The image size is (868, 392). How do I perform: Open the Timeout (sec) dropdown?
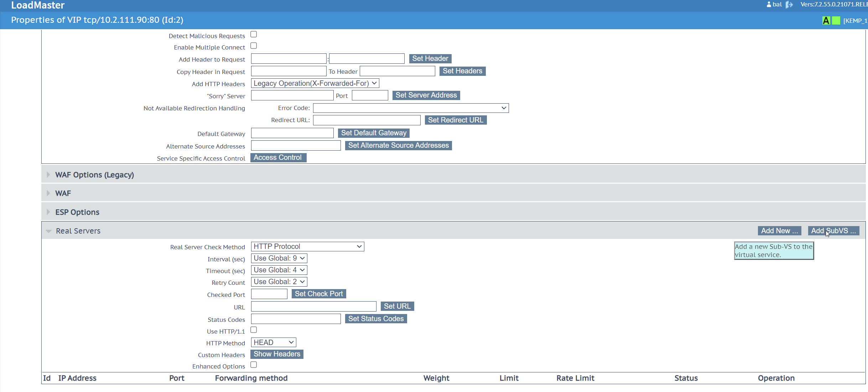(x=279, y=270)
